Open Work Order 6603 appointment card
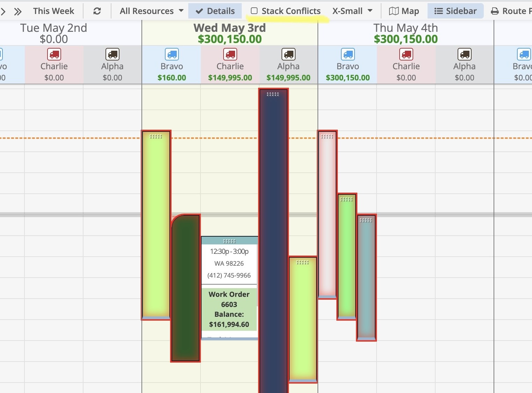Image resolution: width=532 pixels, height=393 pixels. coord(229,309)
